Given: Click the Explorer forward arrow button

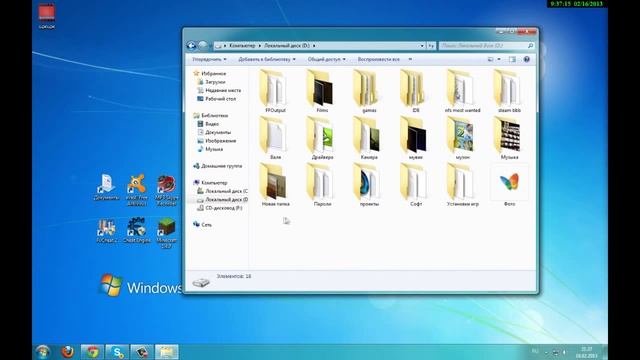Looking at the screenshot, I should tap(202, 46).
